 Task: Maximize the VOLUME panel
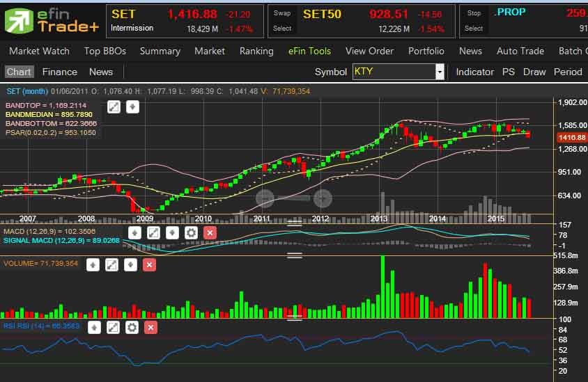[111, 265]
